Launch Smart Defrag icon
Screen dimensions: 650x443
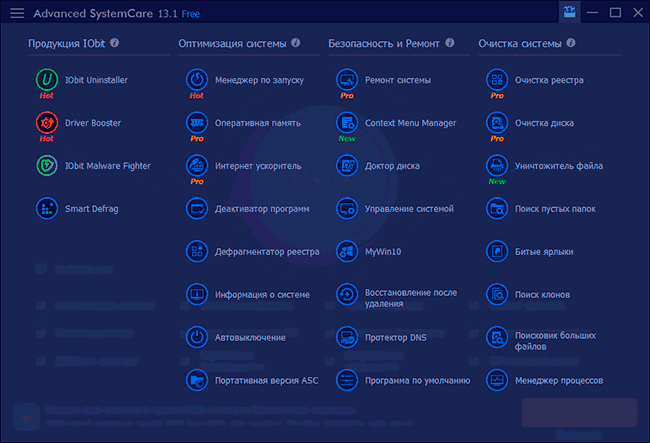tap(47, 208)
